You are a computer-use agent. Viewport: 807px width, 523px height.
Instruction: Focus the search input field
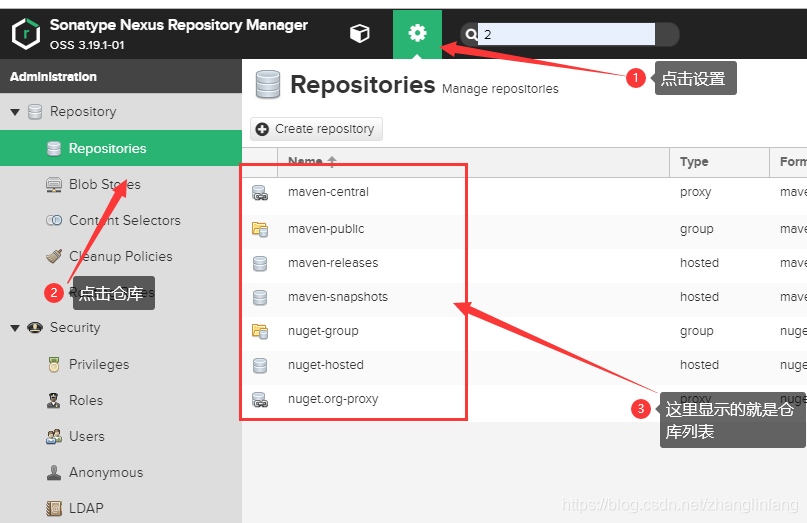[x=566, y=34]
